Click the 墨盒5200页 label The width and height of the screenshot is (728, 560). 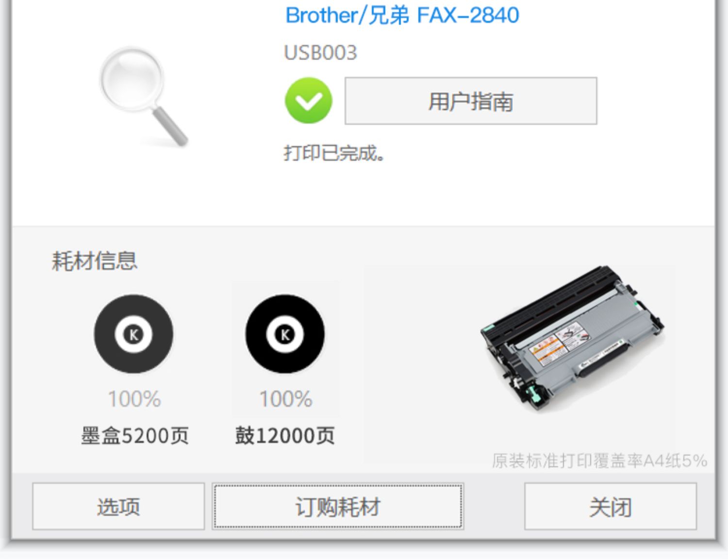coord(134,435)
